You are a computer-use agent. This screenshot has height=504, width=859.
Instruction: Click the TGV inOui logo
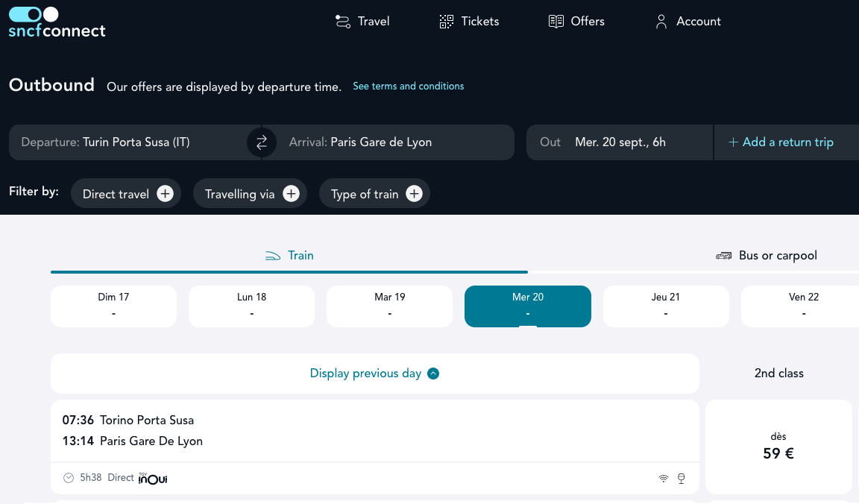point(153,478)
